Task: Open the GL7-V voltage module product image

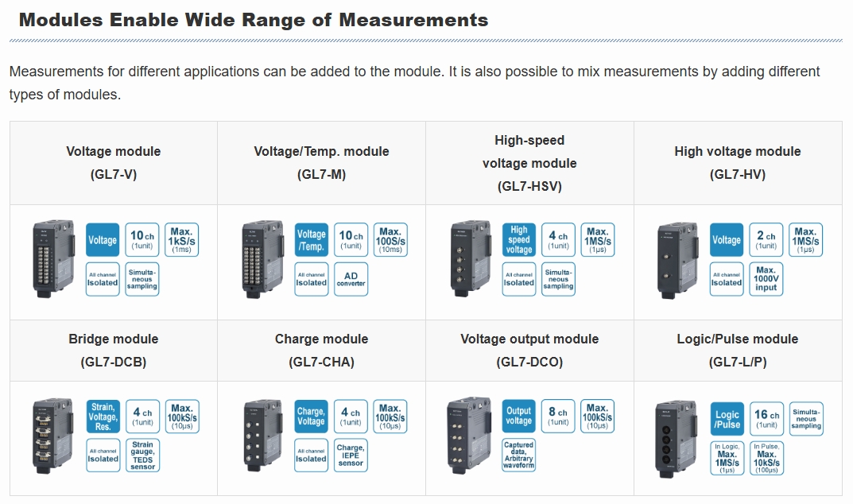Action: (53, 259)
